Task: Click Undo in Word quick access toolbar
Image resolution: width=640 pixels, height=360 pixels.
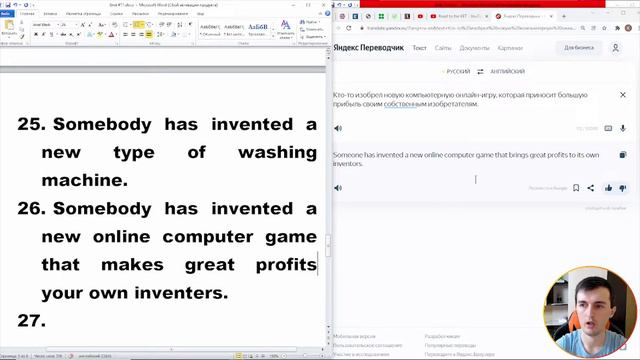Action: click(16, 5)
